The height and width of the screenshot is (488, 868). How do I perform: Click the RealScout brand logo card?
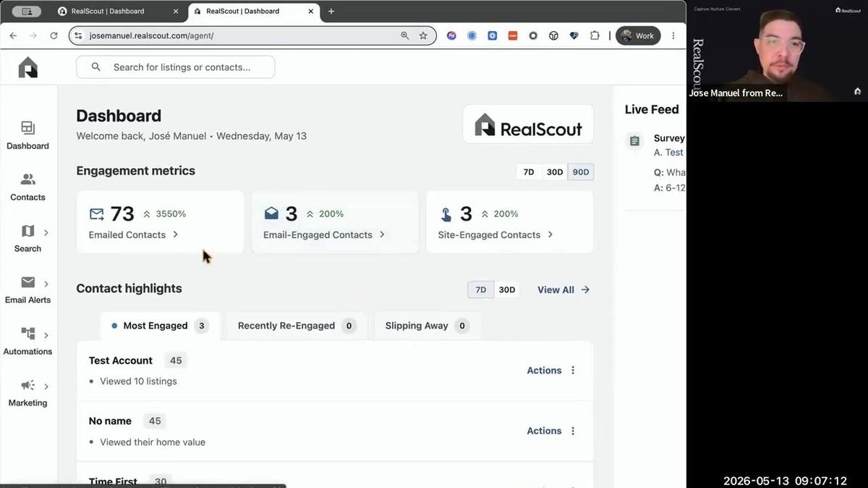(x=528, y=124)
